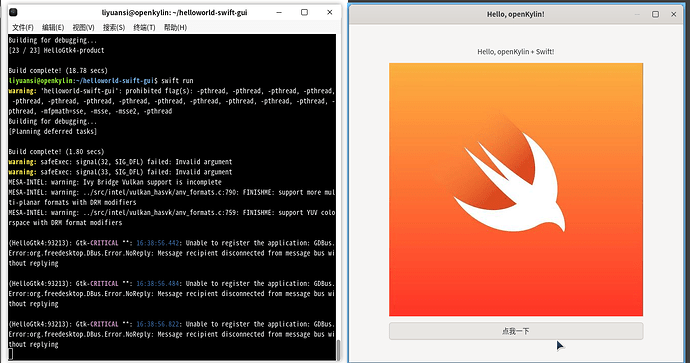
Task: Click '[Planning deferred tasks]' line
Action: (53, 132)
